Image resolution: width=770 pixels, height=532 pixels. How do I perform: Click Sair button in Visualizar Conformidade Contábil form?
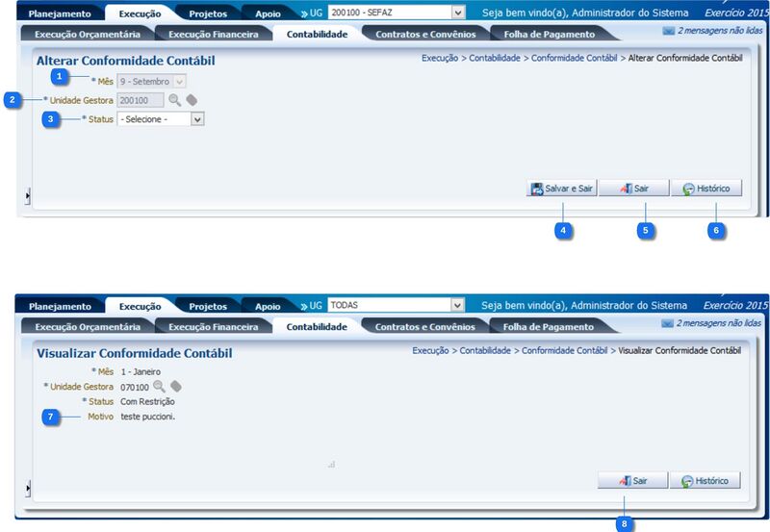(x=632, y=480)
